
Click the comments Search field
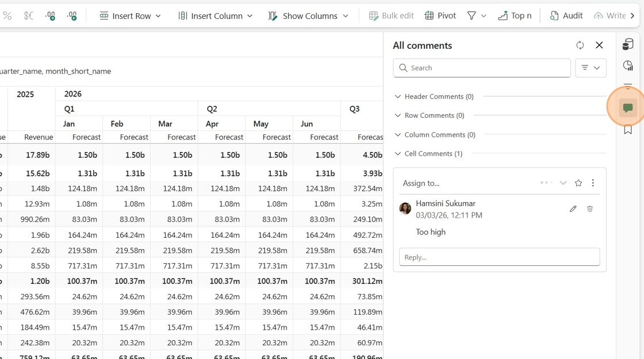[482, 68]
